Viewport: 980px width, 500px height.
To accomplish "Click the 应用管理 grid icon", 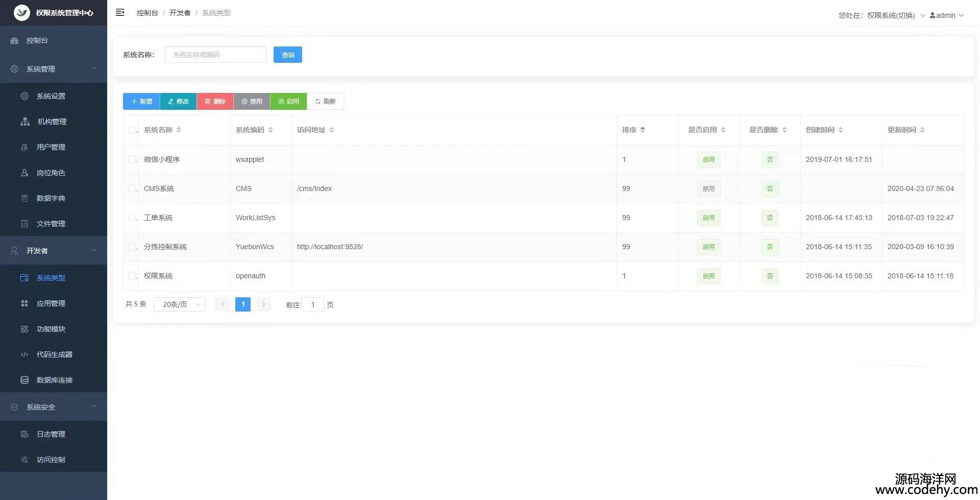I will 24,303.
